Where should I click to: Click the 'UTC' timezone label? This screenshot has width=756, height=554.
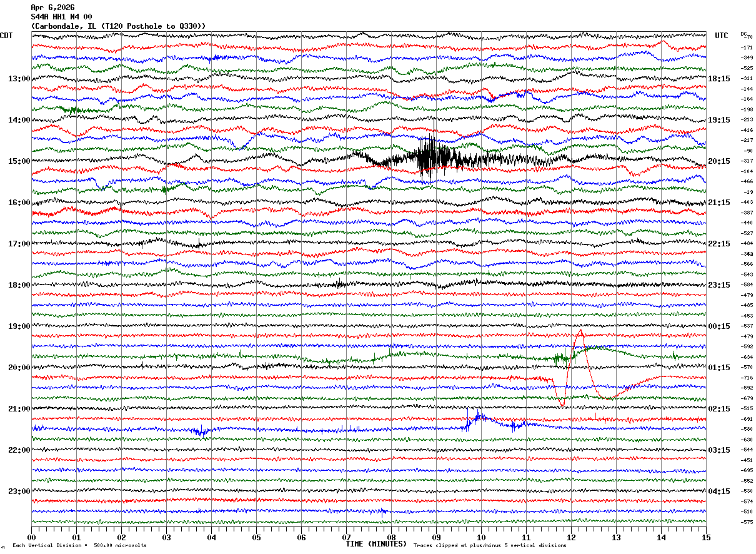pos(722,36)
